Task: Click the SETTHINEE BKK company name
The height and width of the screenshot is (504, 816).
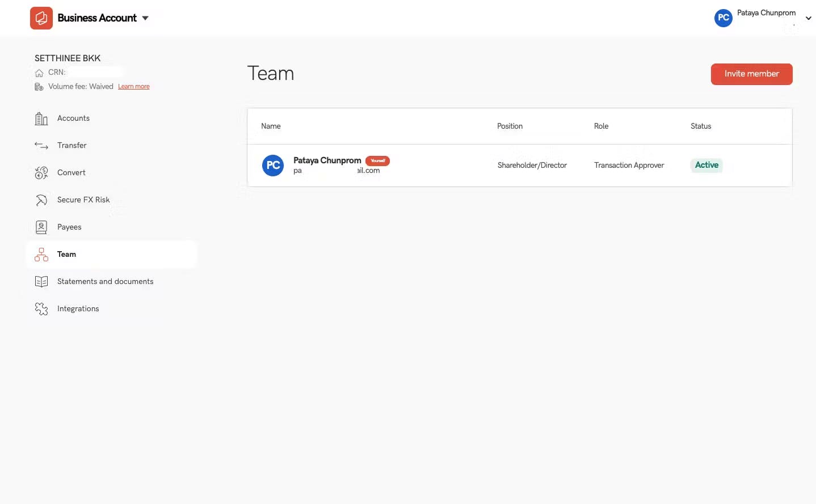Action: click(x=68, y=58)
